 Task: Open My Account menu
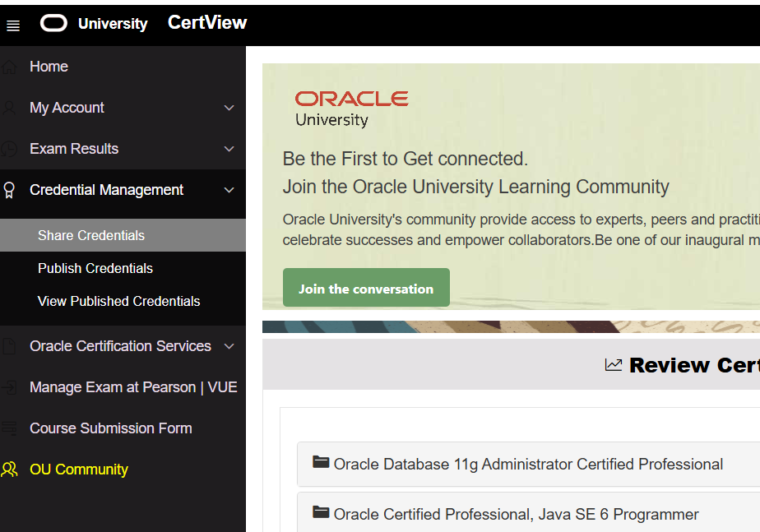[x=123, y=108]
